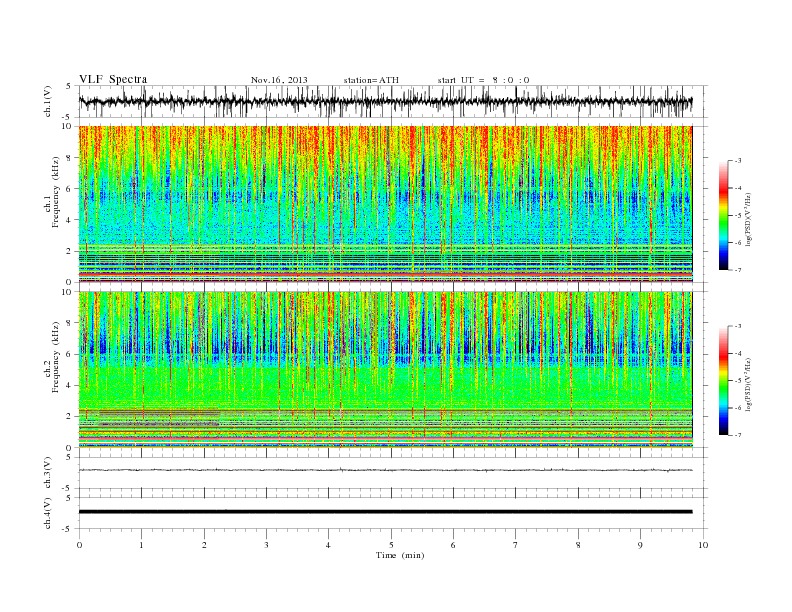This screenshot has width=792, height=612.
Task: Click the thick black ch.4 voltage band
Action: click(385, 512)
